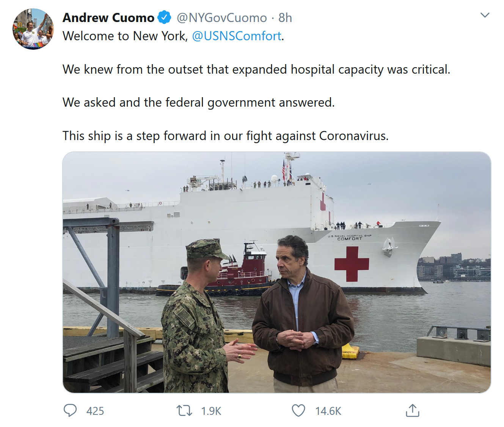Click the blue verified badge
504x427 pixels.
click(164, 17)
